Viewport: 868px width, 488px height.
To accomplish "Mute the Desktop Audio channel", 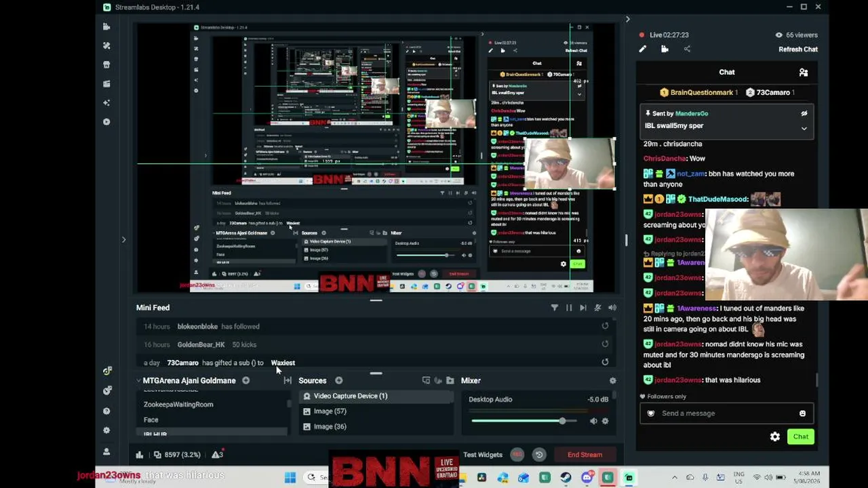I will coord(593,421).
